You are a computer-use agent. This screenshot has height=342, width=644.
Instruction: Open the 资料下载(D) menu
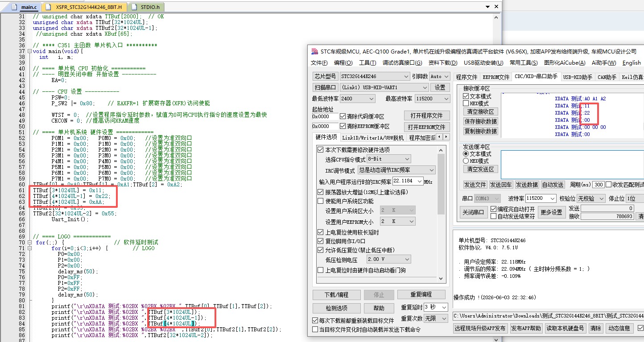(443, 63)
